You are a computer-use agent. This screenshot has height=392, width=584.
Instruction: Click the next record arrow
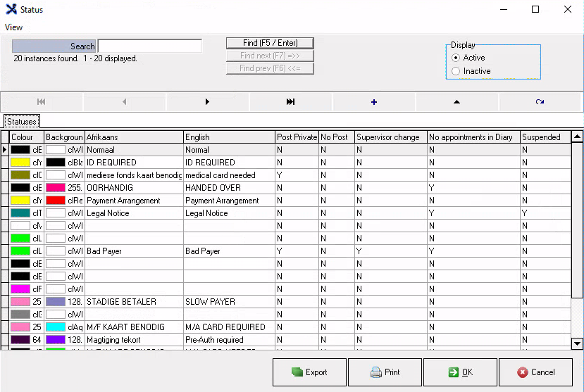pyautogui.click(x=207, y=102)
